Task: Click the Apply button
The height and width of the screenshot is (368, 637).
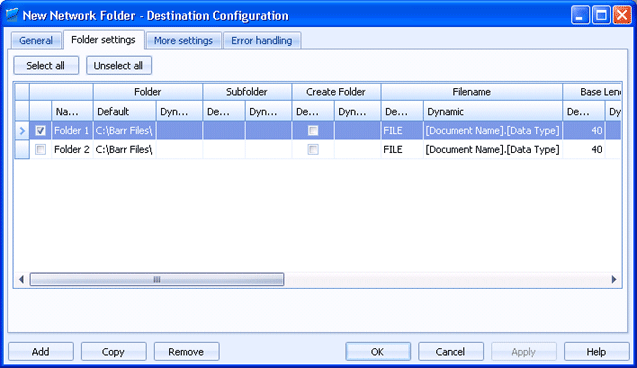Action: 524,351
